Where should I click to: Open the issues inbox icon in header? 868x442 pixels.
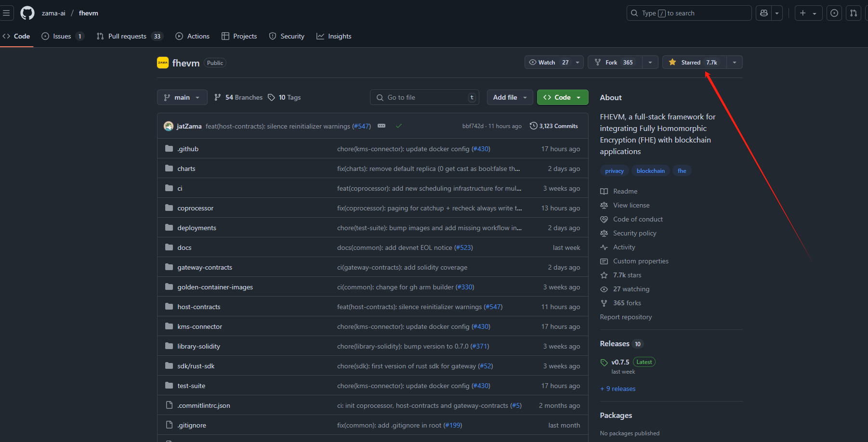click(x=834, y=13)
